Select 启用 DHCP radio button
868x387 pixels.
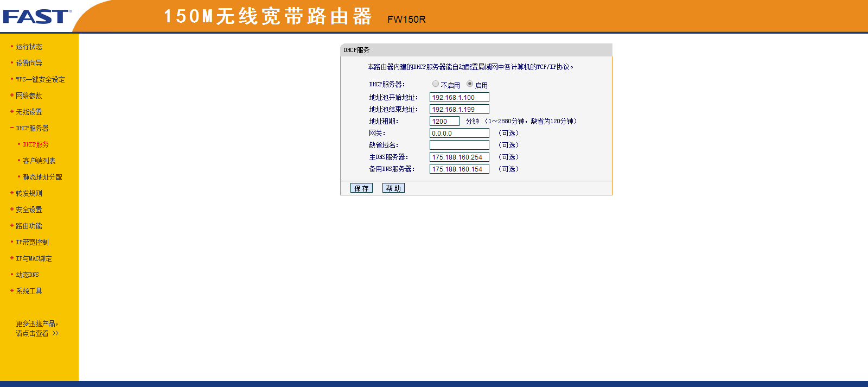(x=470, y=84)
